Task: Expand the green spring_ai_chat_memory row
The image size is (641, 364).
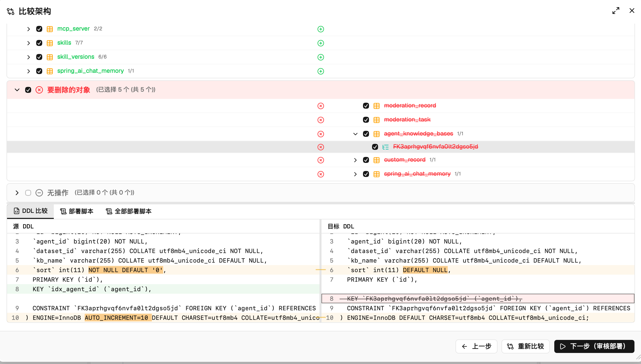Action: tap(28, 71)
